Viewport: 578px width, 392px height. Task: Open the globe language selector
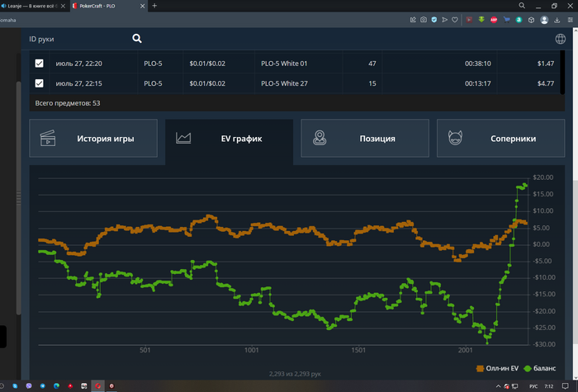(561, 39)
